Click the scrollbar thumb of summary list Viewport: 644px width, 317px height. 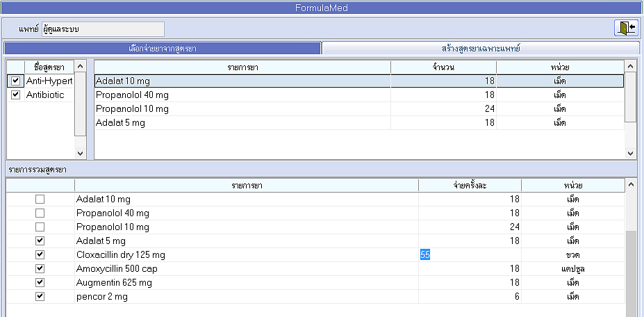point(631,273)
